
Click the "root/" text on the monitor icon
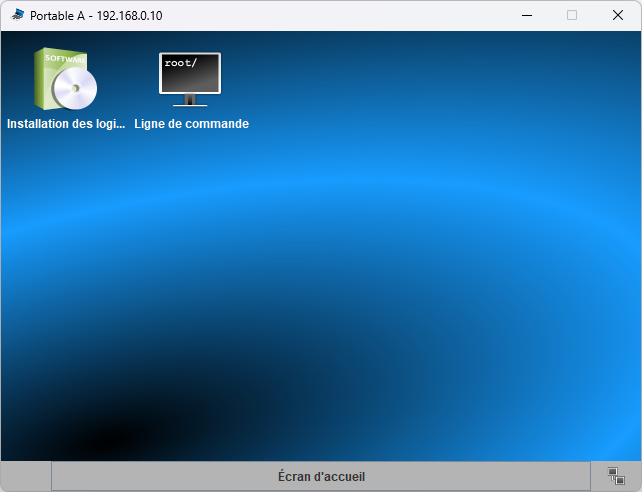point(181,64)
